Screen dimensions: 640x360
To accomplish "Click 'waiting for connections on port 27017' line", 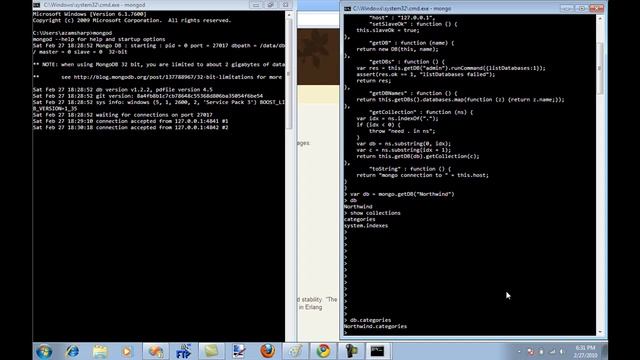I will (x=123, y=115).
